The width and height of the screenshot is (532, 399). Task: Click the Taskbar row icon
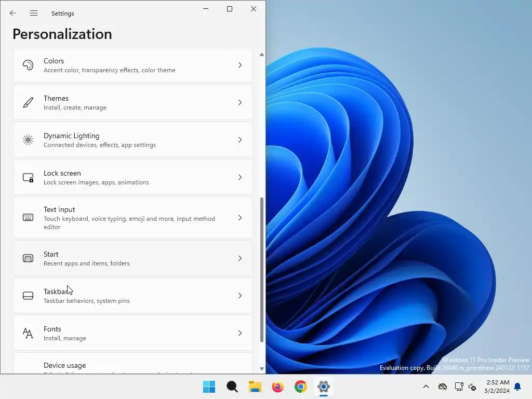pyautogui.click(x=28, y=296)
